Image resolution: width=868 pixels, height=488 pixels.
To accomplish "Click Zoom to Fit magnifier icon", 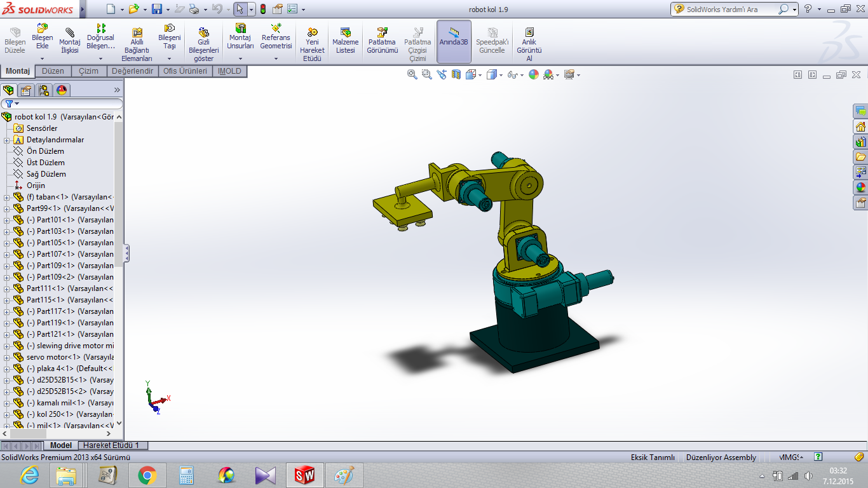I will click(412, 74).
